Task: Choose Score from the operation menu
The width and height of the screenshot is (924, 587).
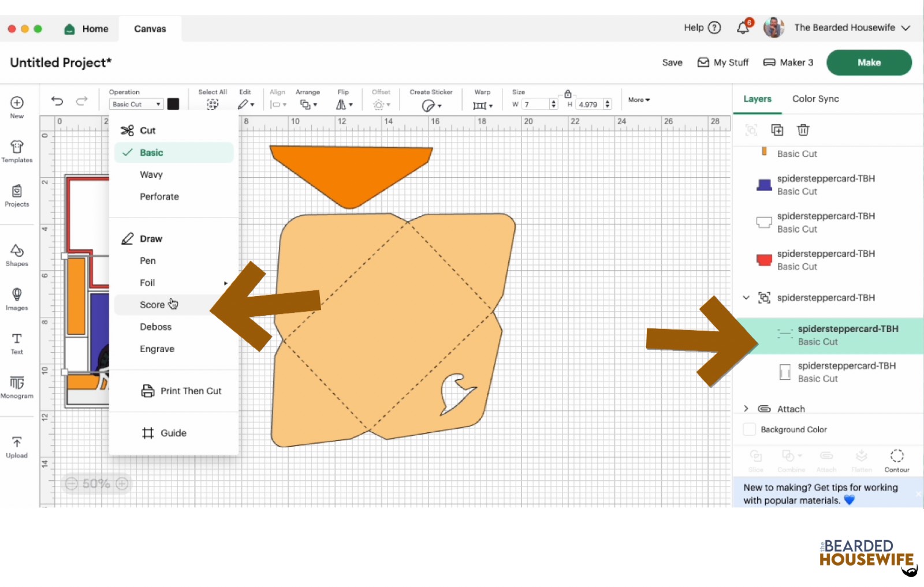Action: pos(152,305)
